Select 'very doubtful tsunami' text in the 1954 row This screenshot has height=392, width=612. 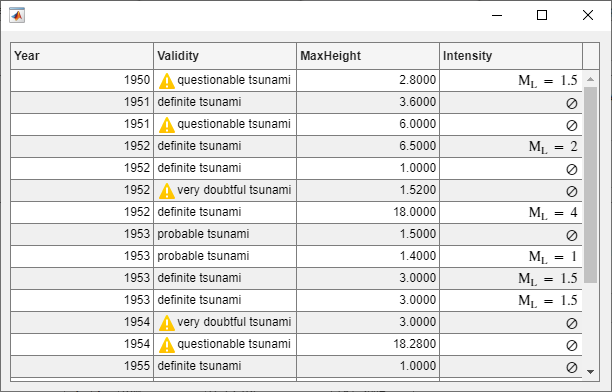234,322
